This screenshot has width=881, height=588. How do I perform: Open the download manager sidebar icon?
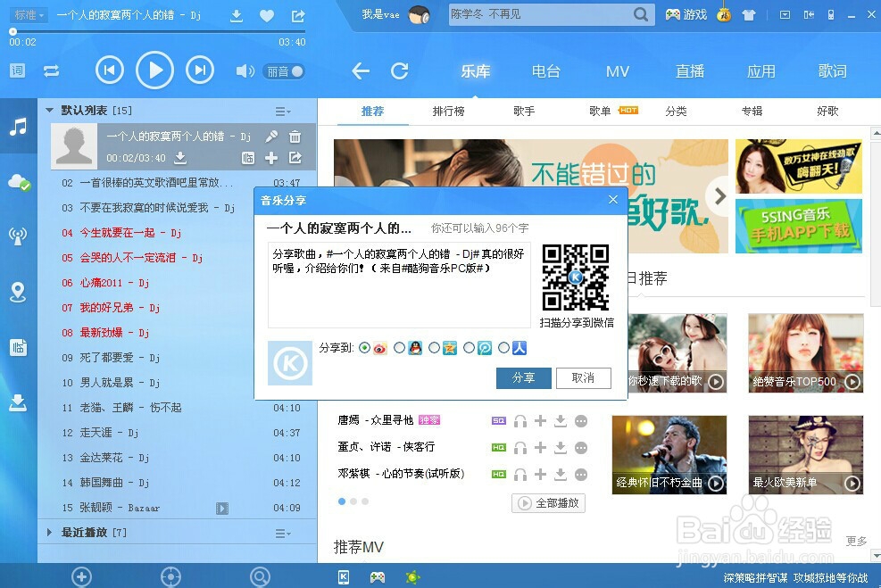point(18,402)
